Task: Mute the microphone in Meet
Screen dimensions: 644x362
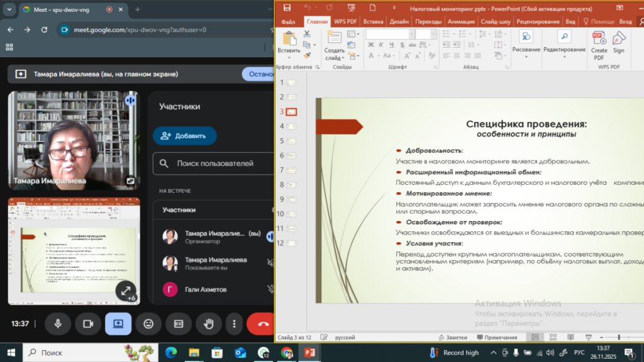Action: pos(58,324)
